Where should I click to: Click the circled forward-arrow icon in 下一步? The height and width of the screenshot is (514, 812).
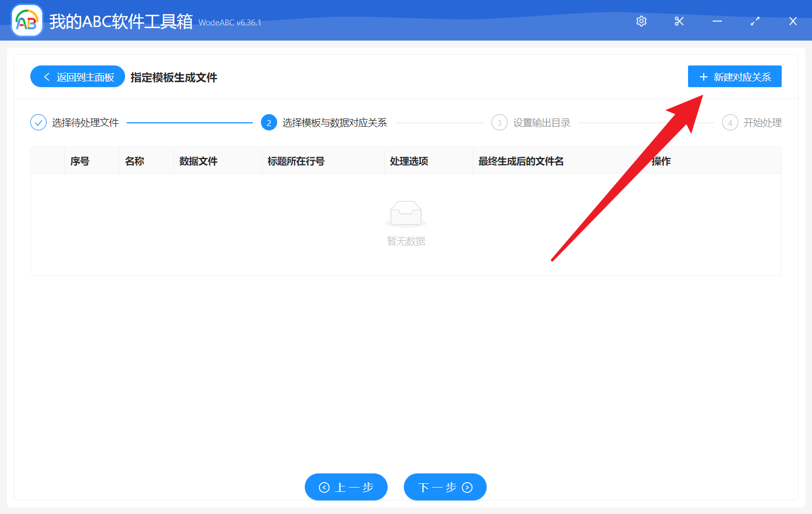click(467, 487)
